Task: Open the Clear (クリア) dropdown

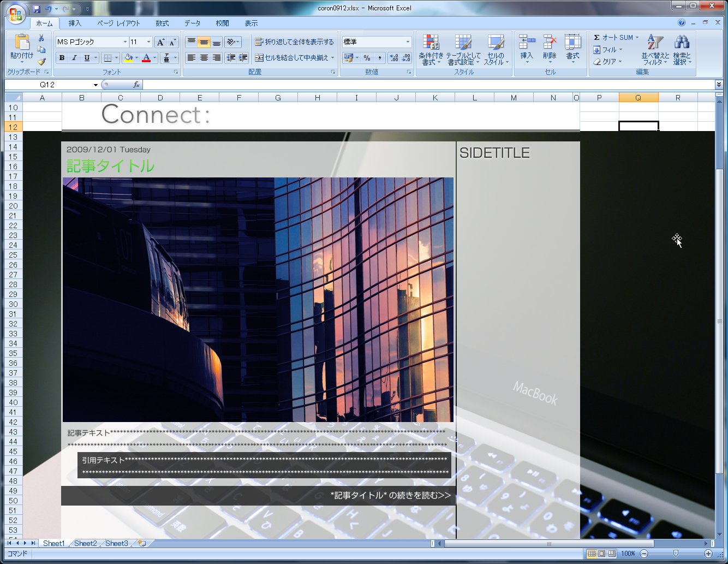Action: 608,62
